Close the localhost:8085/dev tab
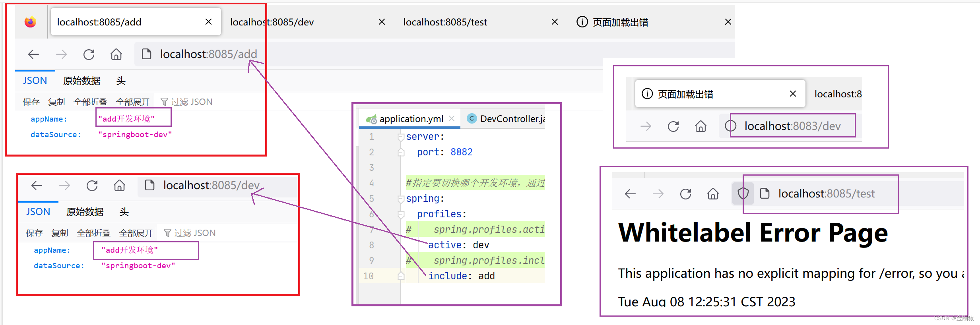The height and width of the screenshot is (325, 980). [382, 22]
